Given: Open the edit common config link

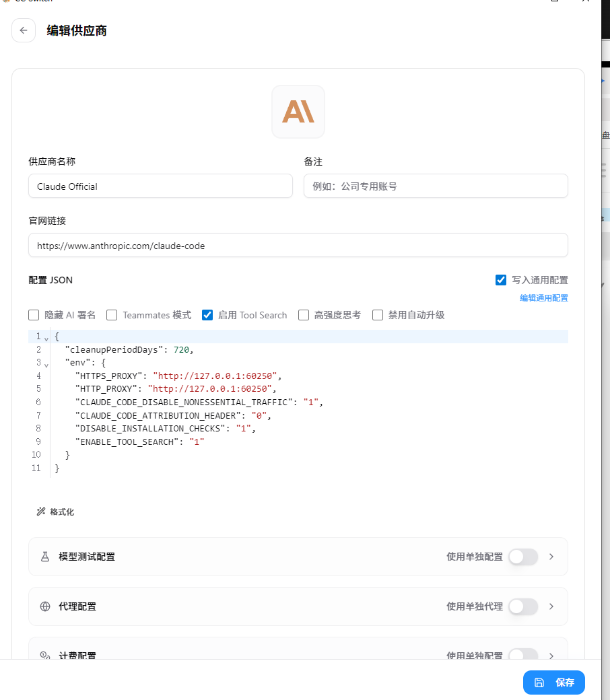Looking at the screenshot, I should 544,297.
